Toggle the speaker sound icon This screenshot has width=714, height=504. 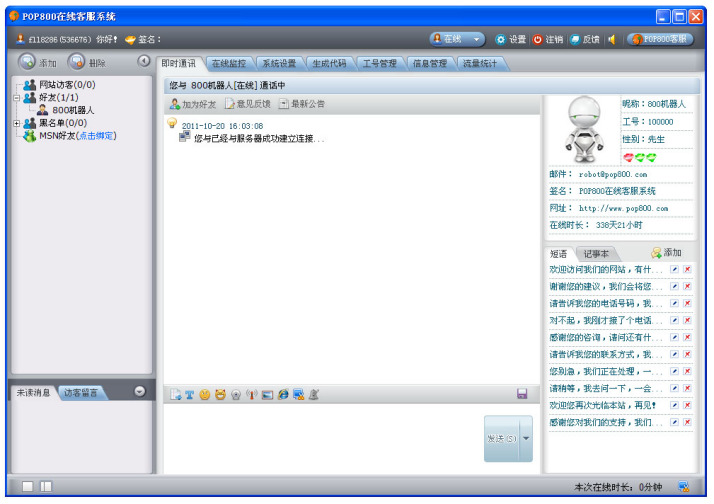(612, 40)
